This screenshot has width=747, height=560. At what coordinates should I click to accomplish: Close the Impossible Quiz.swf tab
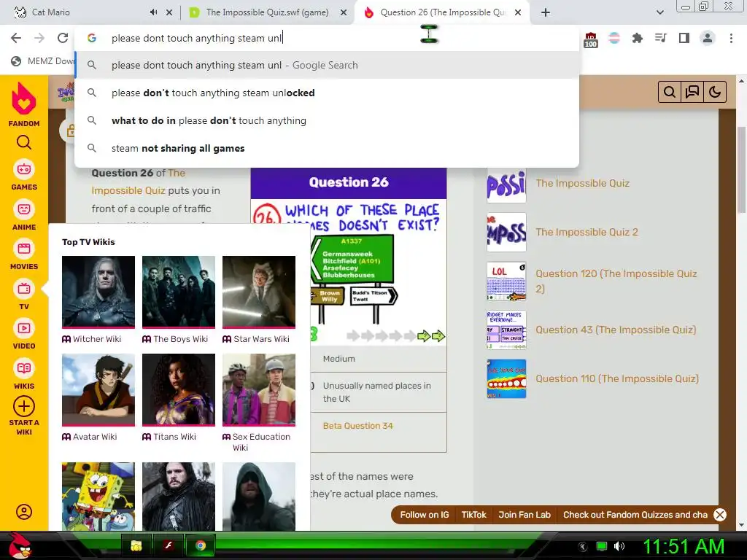(x=344, y=12)
